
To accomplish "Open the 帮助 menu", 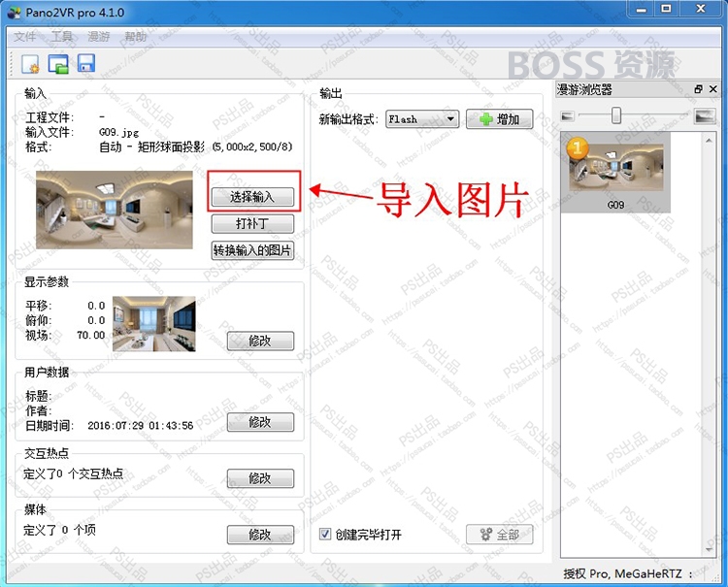I will pos(136,37).
